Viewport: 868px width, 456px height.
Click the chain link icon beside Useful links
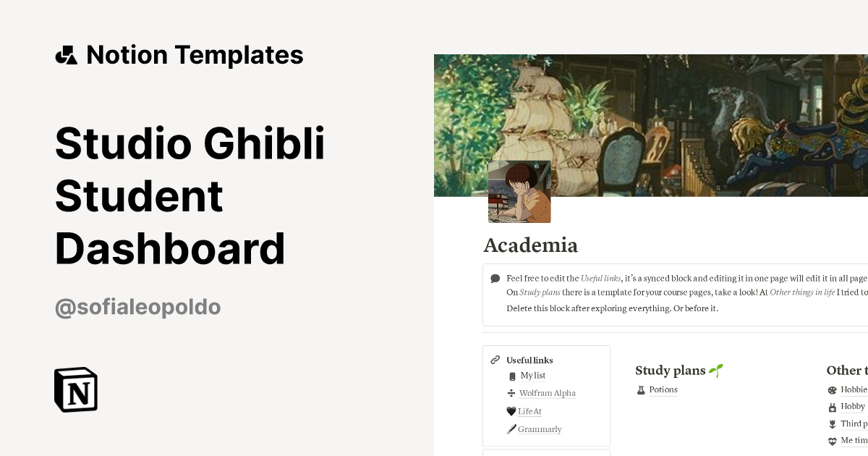pos(495,360)
